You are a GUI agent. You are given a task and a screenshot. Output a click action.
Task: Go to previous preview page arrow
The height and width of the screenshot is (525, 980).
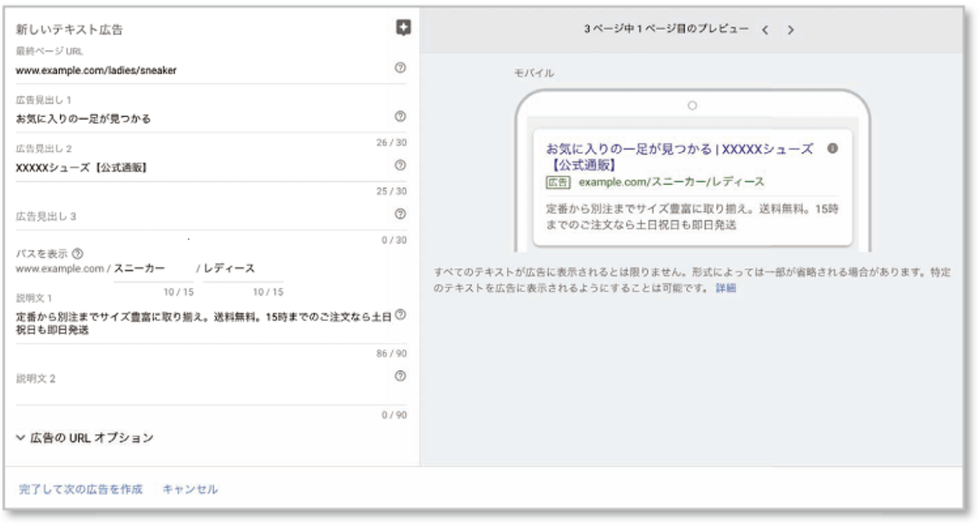click(x=765, y=29)
